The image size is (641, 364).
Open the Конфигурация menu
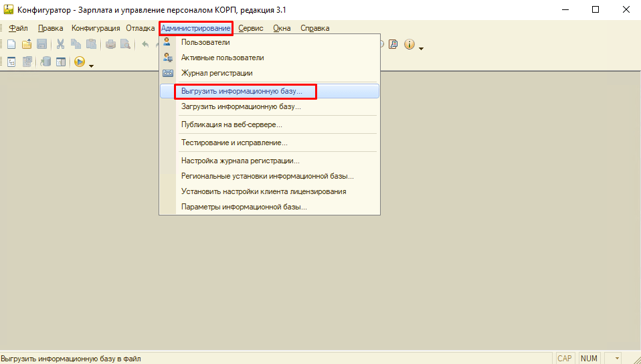coord(96,28)
